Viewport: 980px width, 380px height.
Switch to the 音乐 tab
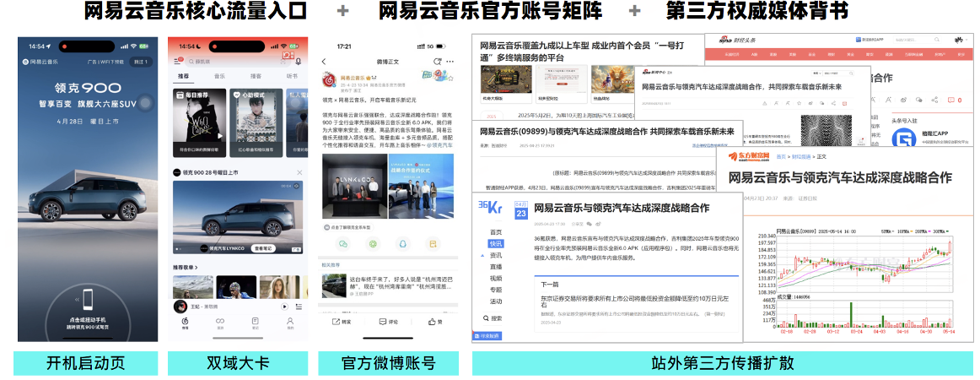[x=219, y=76]
